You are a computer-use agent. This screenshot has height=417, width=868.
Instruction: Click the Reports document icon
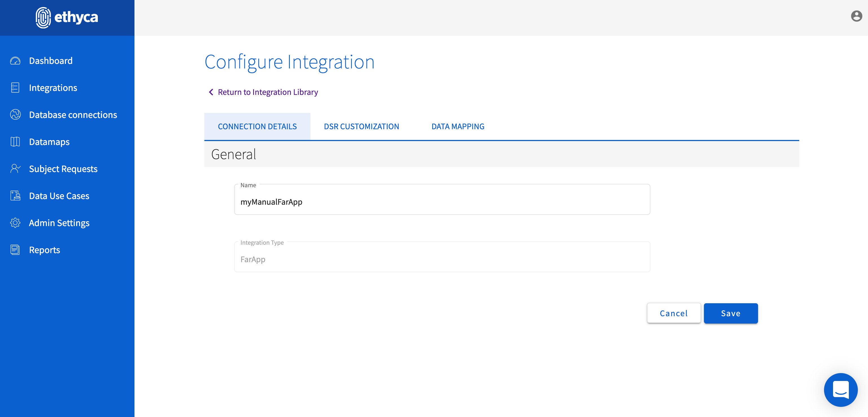[15, 250]
